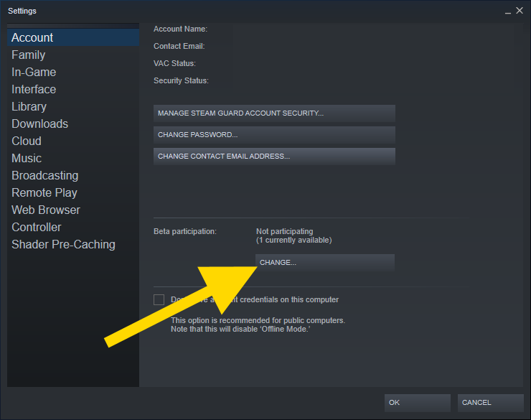Click the 'Security Status:' label

[181, 80]
